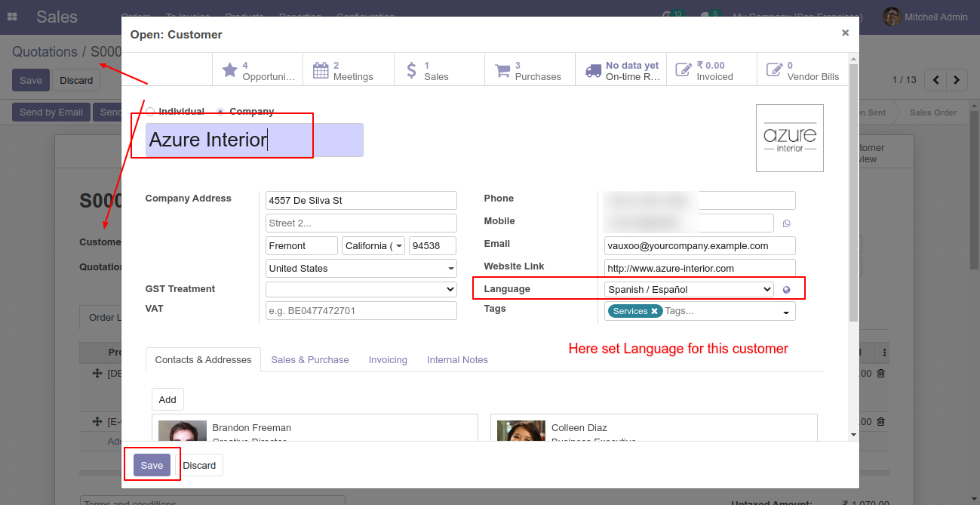Click Save in the customer dialog
This screenshot has height=505, width=980.
[x=152, y=465]
